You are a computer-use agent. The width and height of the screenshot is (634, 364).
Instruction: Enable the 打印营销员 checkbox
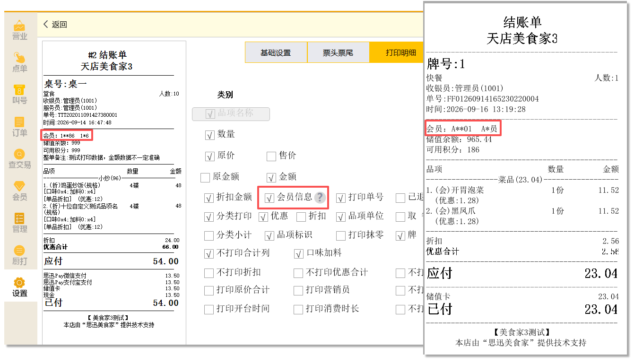click(x=298, y=290)
